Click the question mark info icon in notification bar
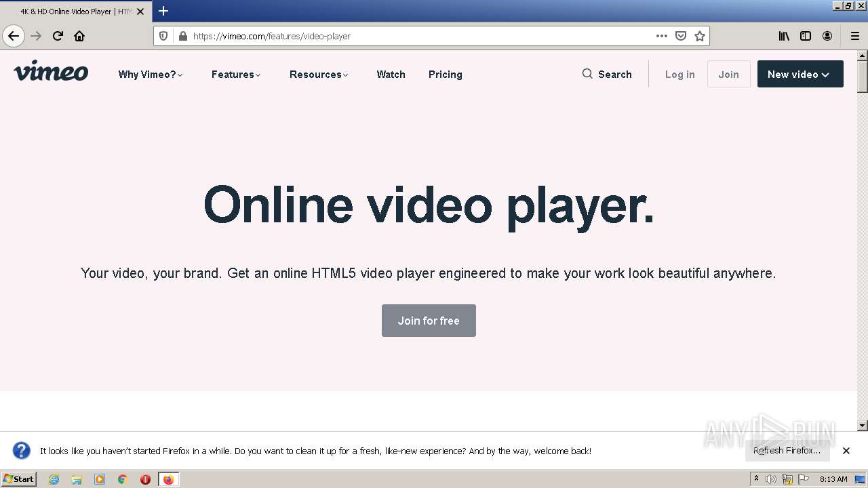Viewport: 868px width, 488px height. click(22, 451)
